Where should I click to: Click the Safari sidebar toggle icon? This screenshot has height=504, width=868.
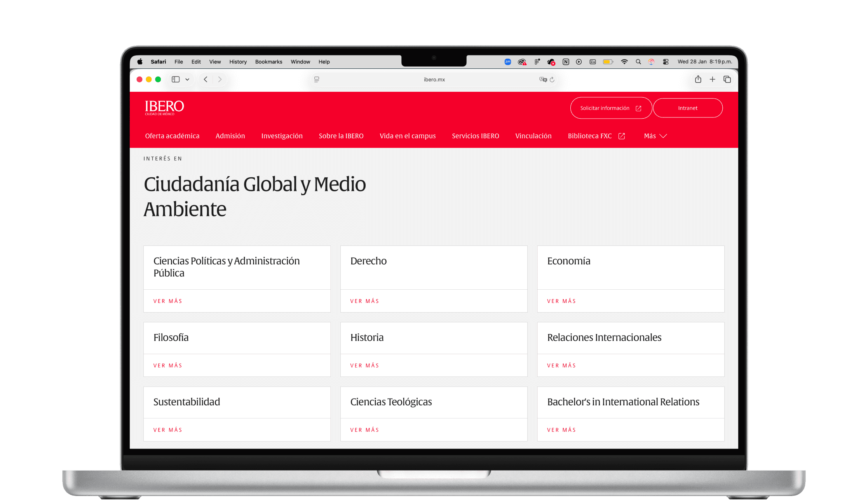pos(176,79)
